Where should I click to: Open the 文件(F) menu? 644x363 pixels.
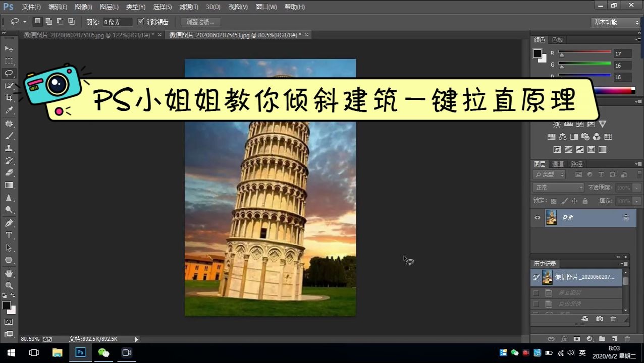click(x=31, y=7)
